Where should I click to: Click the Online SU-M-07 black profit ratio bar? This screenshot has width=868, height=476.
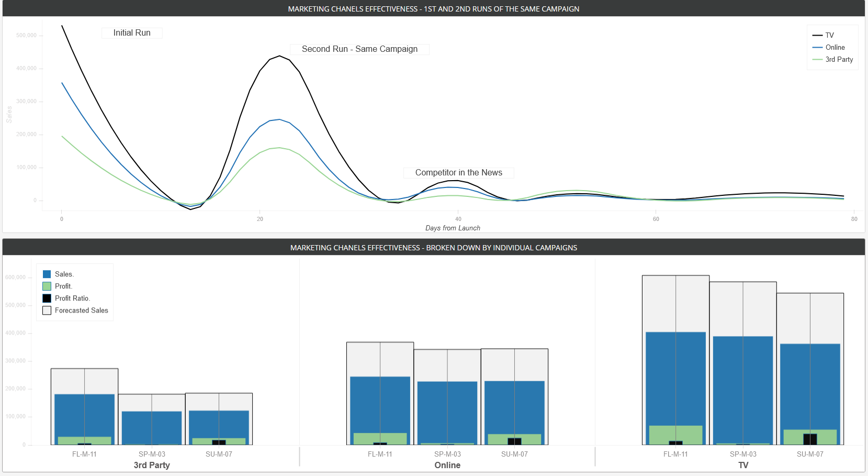[514, 441]
